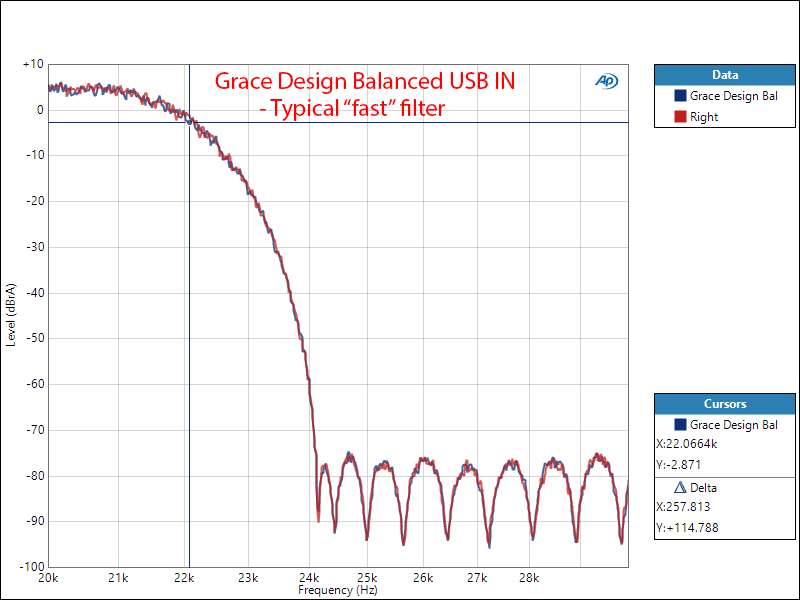Screen dimensions: 800x600
Task: Click the -10 level axis tick label
Action: point(35,155)
